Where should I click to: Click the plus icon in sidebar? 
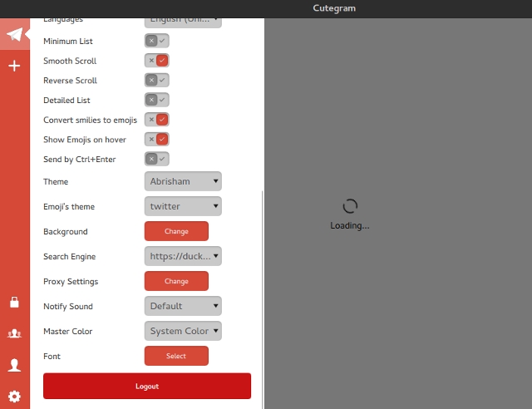(x=14, y=66)
